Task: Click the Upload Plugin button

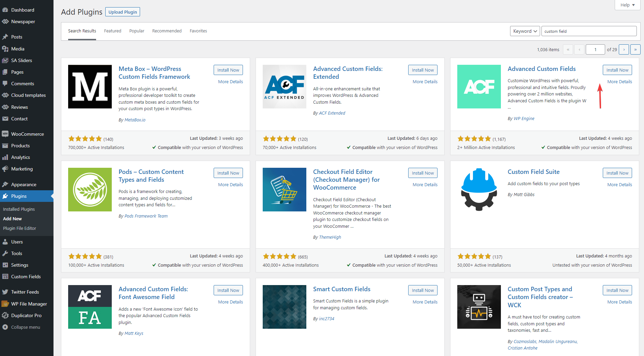Action: [x=123, y=12]
